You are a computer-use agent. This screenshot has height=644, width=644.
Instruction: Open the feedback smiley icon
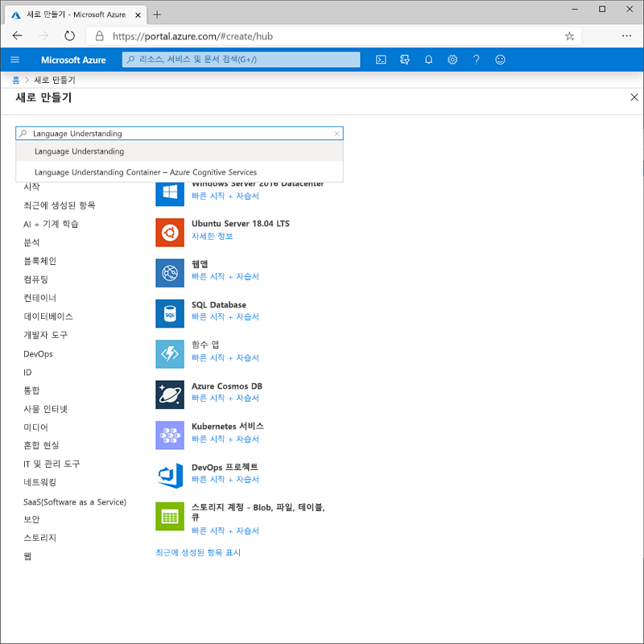500,60
